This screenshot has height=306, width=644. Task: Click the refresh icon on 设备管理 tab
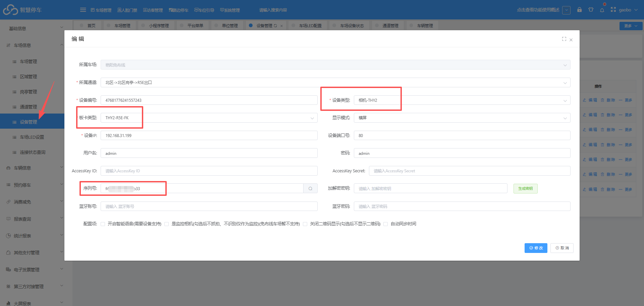click(275, 26)
